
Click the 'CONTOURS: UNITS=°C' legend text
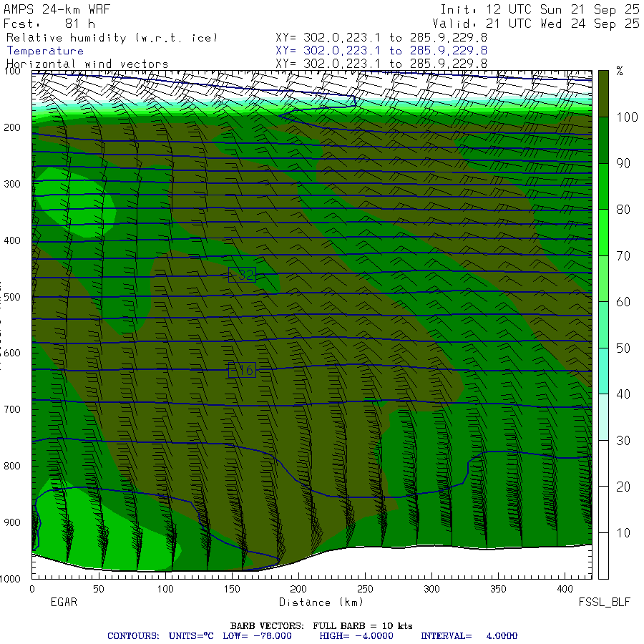click(160, 636)
